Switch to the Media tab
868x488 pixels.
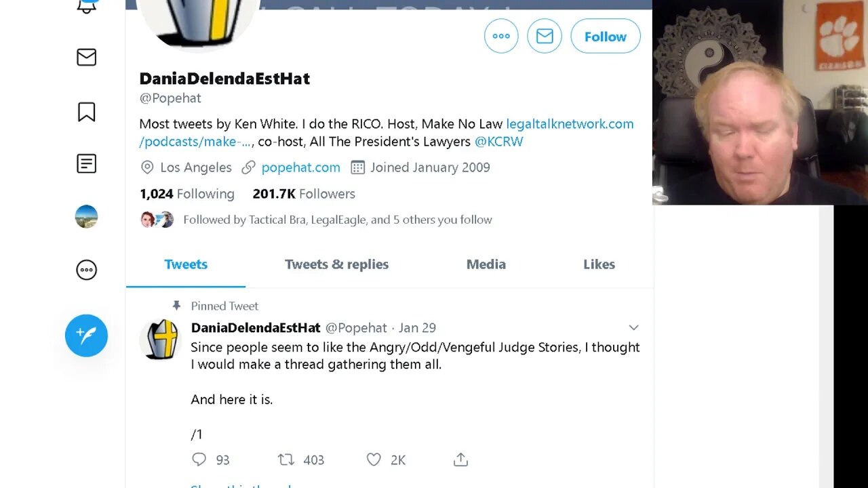(486, 264)
